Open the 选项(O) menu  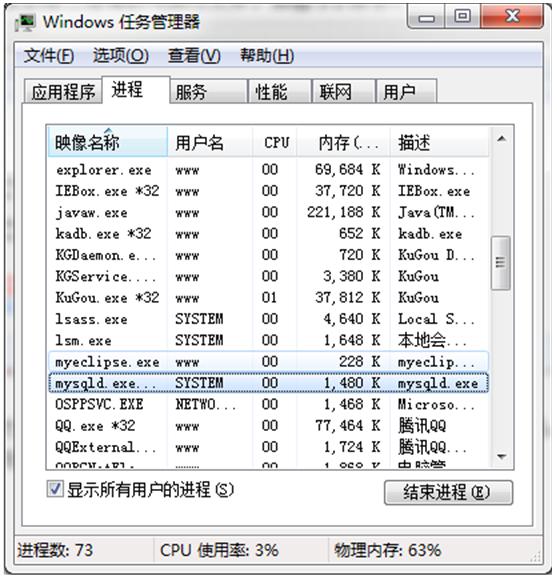click(121, 56)
